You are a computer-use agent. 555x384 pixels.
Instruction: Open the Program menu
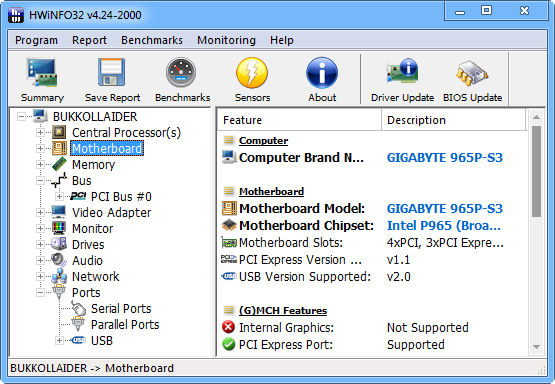coord(36,40)
